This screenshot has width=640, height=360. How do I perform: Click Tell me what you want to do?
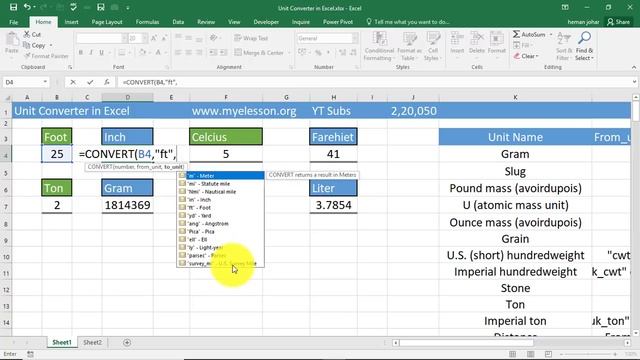(408, 22)
